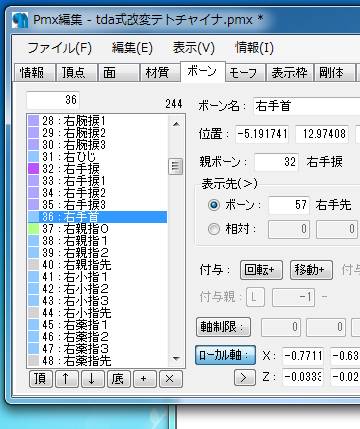Move bone to bottom with 底 button
Image resolution: width=360 pixels, height=429 pixels.
tap(118, 379)
